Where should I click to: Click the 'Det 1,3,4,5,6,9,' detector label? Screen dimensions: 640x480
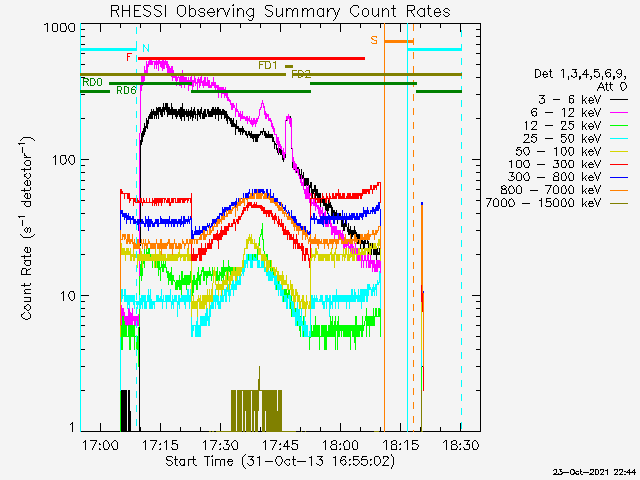pyautogui.click(x=580, y=74)
